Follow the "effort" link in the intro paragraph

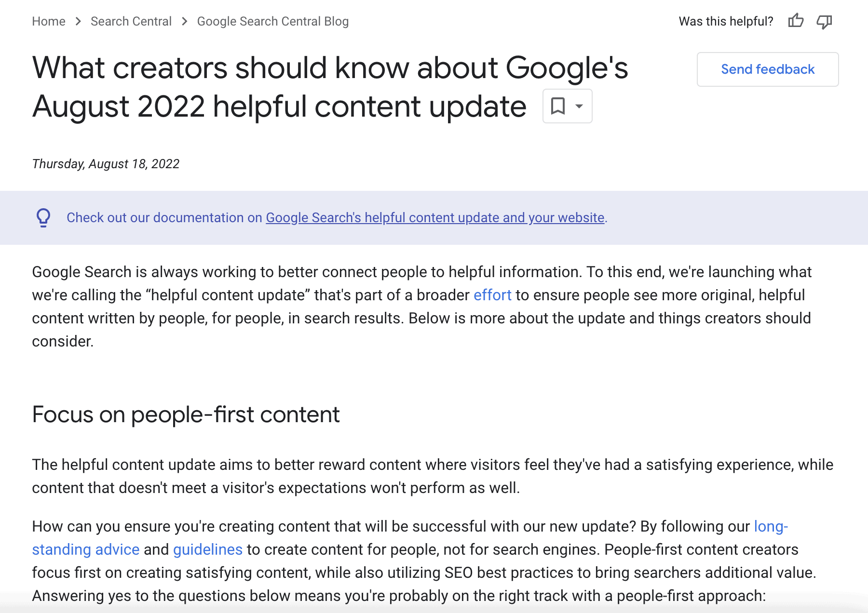(492, 295)
